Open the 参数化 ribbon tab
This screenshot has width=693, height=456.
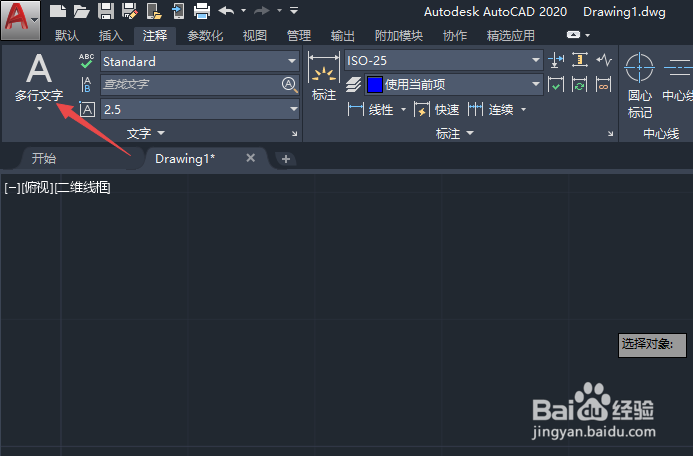(205, 35)
